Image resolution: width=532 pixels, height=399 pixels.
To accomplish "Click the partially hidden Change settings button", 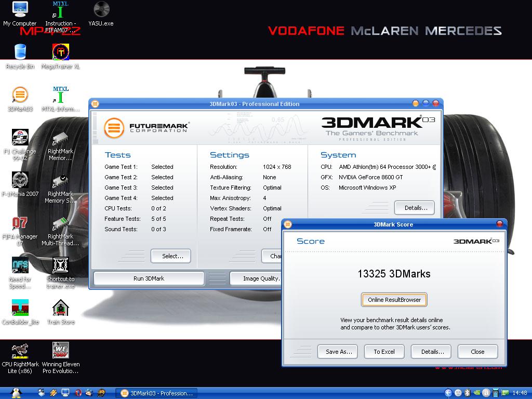I will click(271, 256).
